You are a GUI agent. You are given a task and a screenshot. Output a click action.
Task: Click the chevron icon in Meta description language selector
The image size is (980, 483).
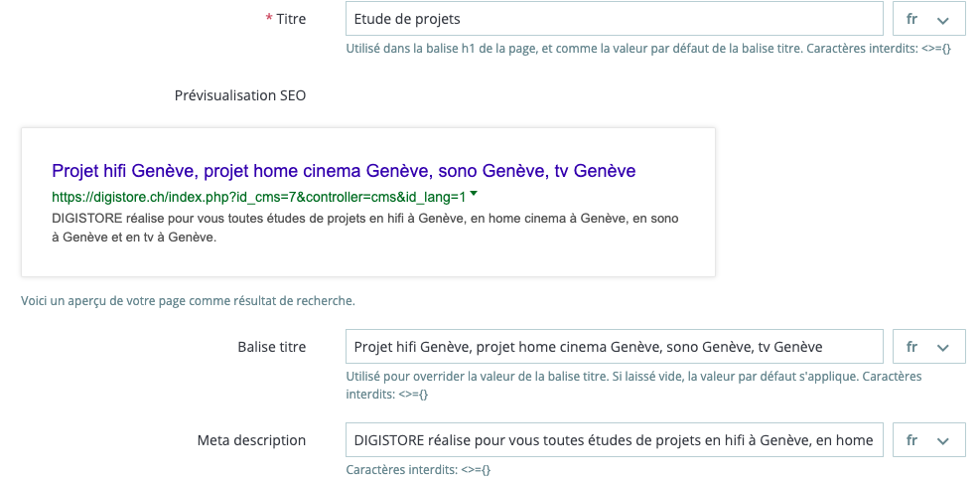click(943, 441)
